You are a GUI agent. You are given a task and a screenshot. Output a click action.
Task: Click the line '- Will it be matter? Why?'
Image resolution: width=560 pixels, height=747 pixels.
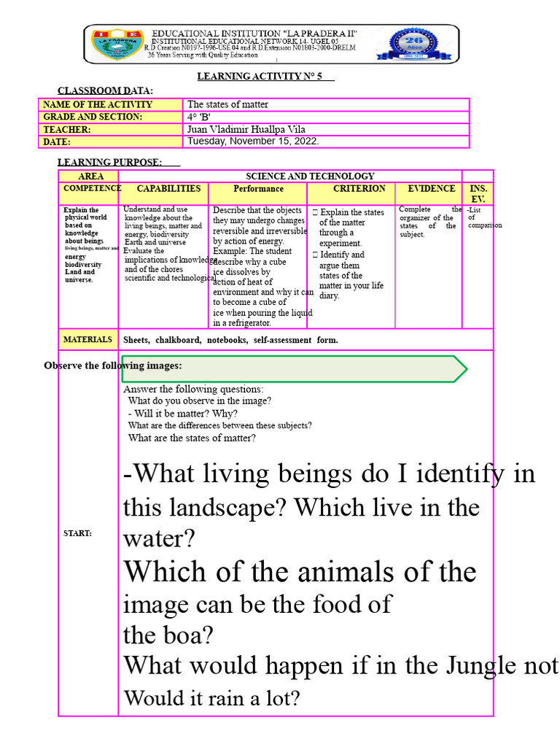pos(182,414)
